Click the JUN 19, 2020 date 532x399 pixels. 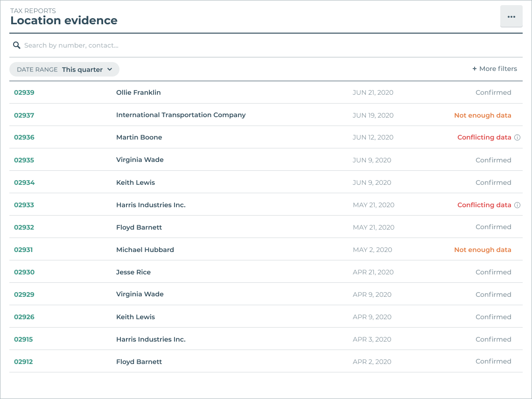pos(373,115)
